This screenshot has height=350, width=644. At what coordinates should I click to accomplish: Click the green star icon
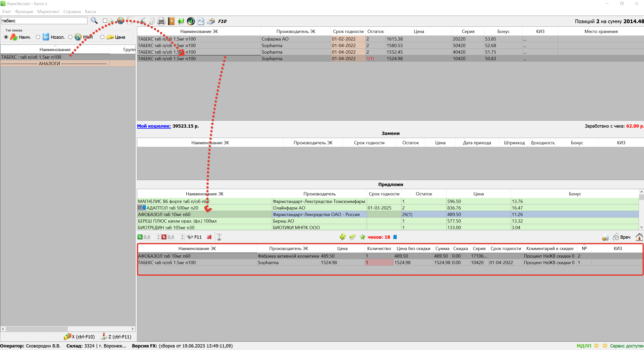click(x=362, y=237)
